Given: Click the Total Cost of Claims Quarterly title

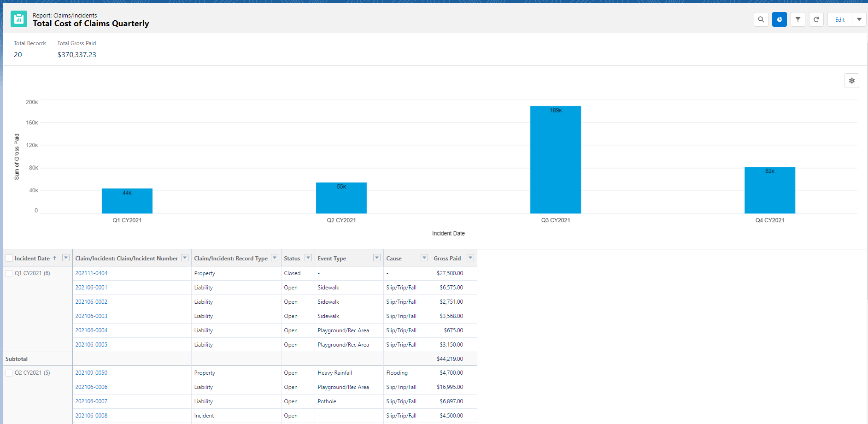Looking at the screenshot, I should click(x=91, y=24).
